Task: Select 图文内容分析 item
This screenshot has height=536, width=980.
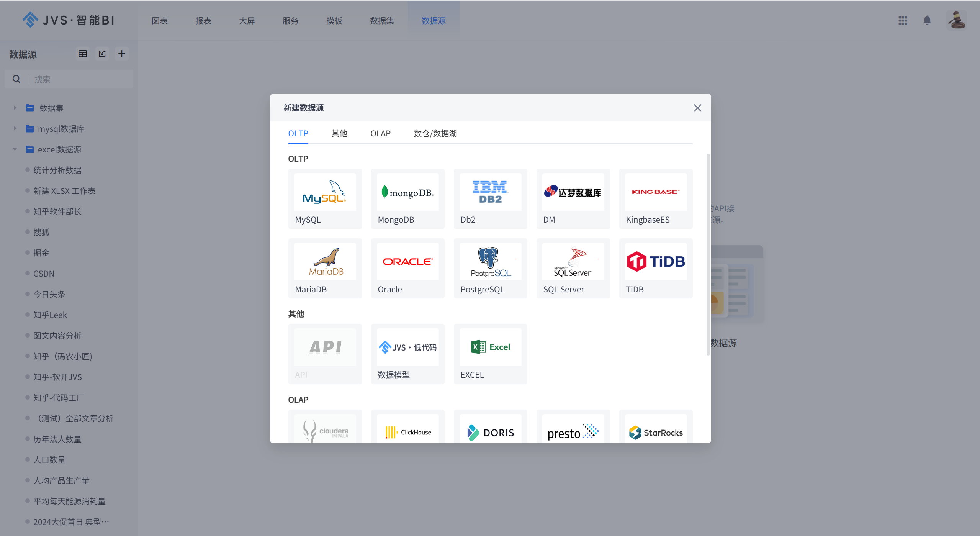Action: coord(57,336)
